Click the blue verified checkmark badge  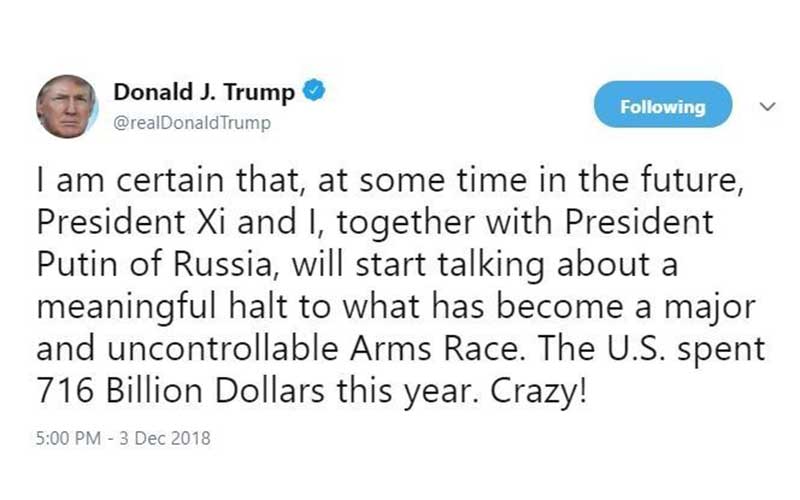[313, 92]
